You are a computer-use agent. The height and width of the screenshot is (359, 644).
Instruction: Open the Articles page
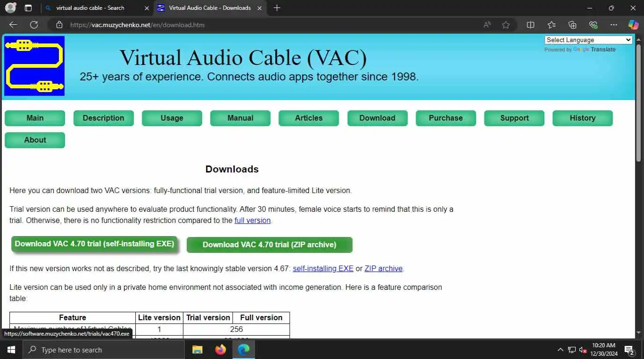pyautogui.click(x=309, y=118)
